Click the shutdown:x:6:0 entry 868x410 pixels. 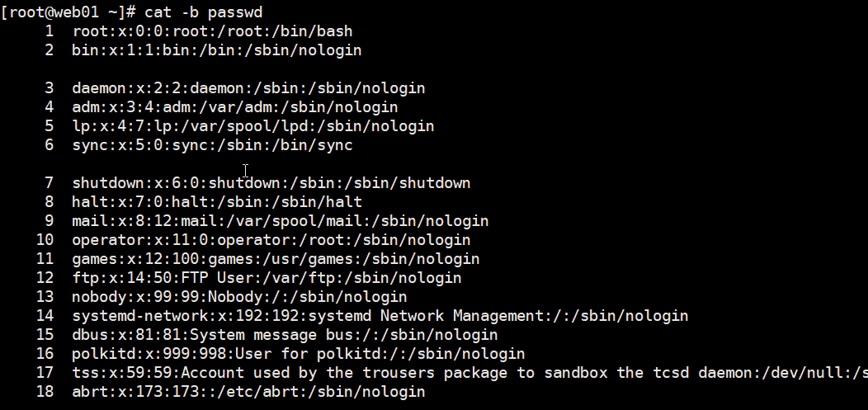coord(271,183)
